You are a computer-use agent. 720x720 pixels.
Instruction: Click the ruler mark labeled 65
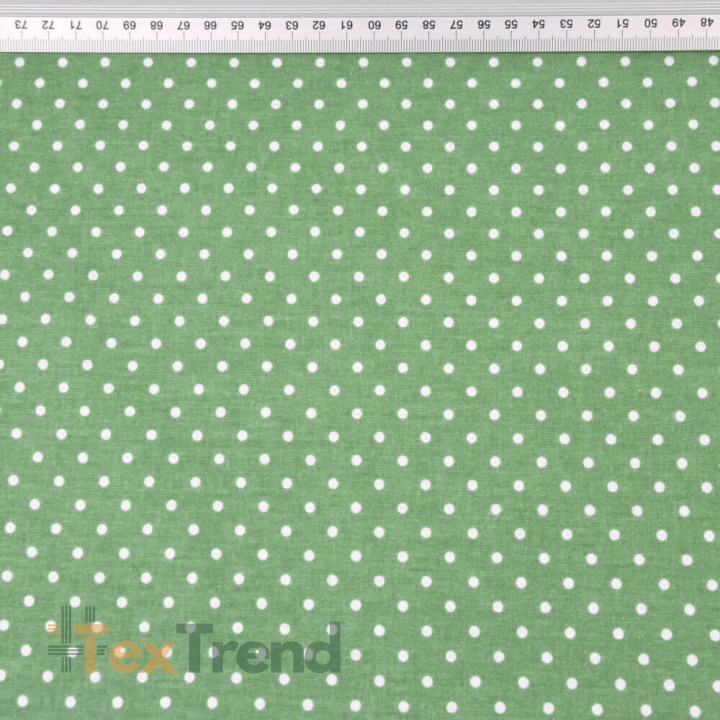coord(237,25)
